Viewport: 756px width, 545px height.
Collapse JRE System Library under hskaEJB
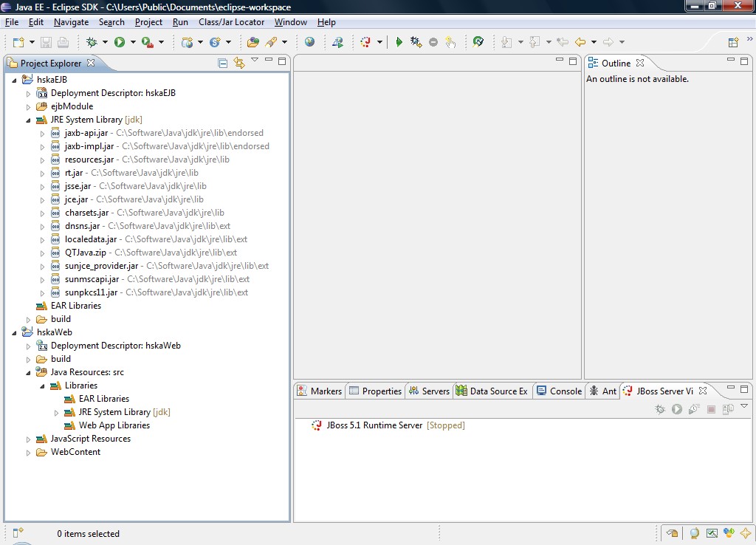pos(28,120)
